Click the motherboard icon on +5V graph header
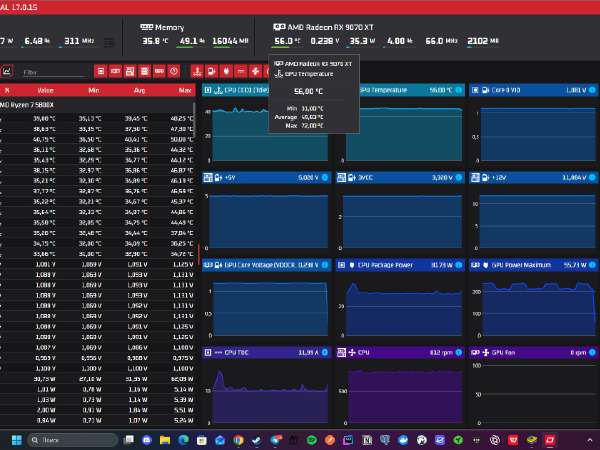Screen dimensions: 600x450 (x=208, y=178)
